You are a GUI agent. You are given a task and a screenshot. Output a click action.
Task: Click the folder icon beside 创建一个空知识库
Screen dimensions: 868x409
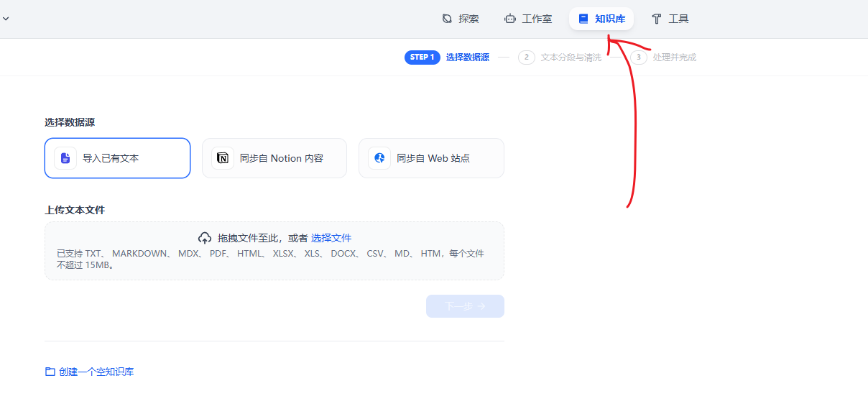(x=50, y=372)
